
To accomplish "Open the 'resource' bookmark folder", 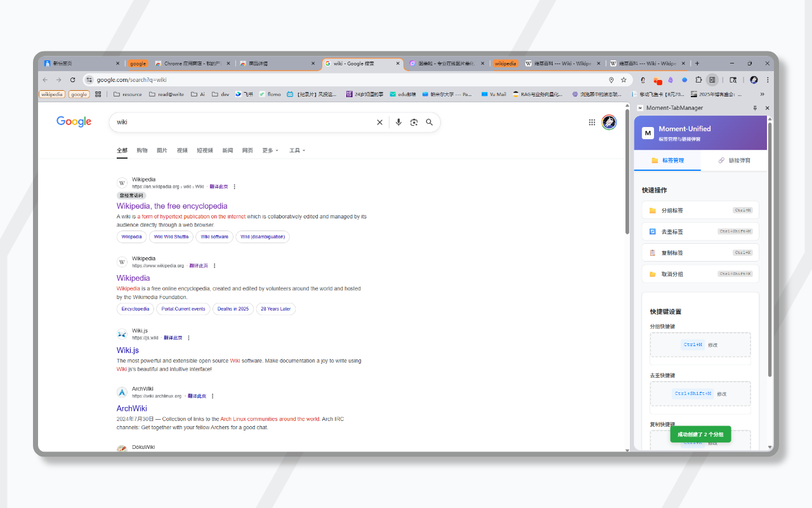I will pos(128,94).
